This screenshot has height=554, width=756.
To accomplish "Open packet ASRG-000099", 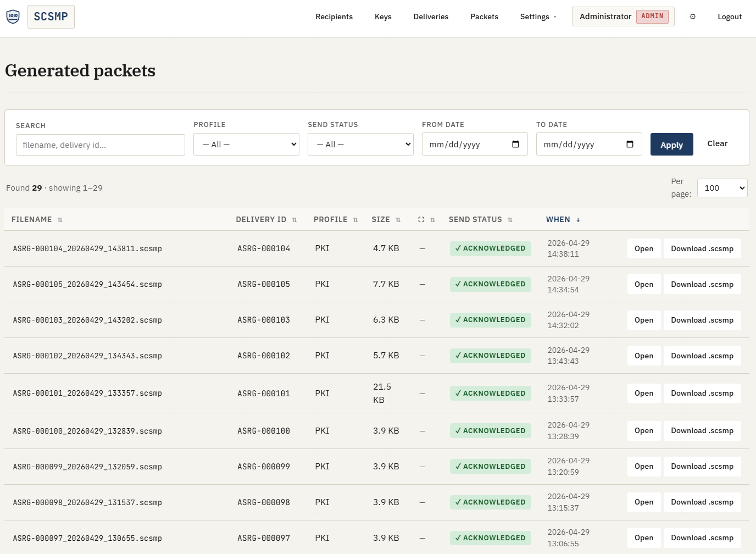I will click(644, 467).
